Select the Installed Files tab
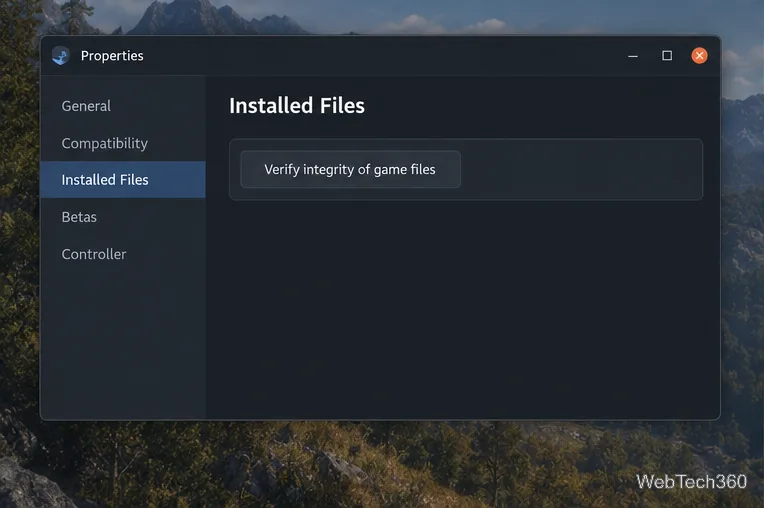Screen dimensions: 764x508 pos(123,180)
